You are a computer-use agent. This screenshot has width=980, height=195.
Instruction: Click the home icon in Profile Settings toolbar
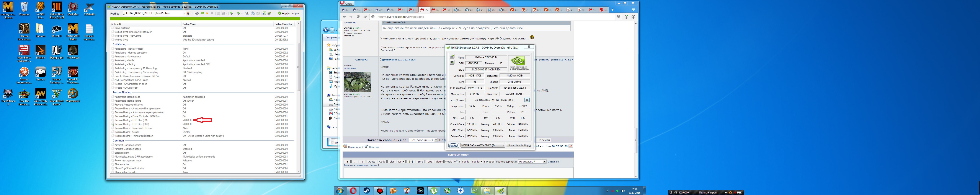188,13
